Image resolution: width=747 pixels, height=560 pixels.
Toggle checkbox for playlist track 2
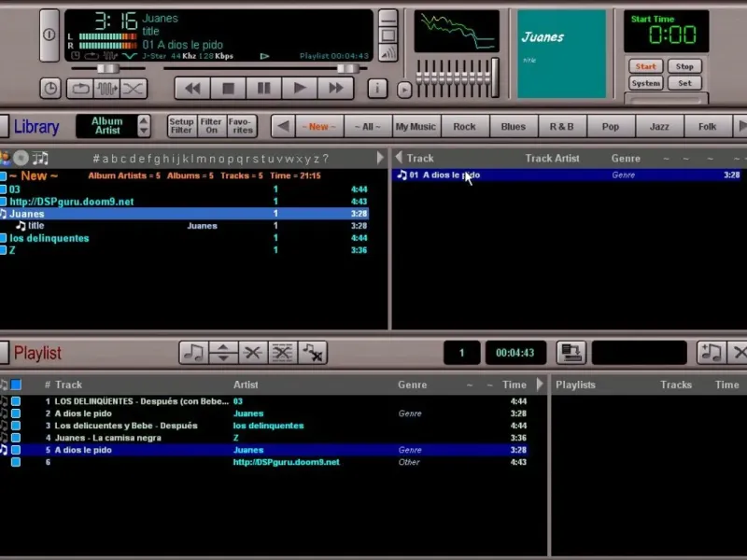(16, 413)
